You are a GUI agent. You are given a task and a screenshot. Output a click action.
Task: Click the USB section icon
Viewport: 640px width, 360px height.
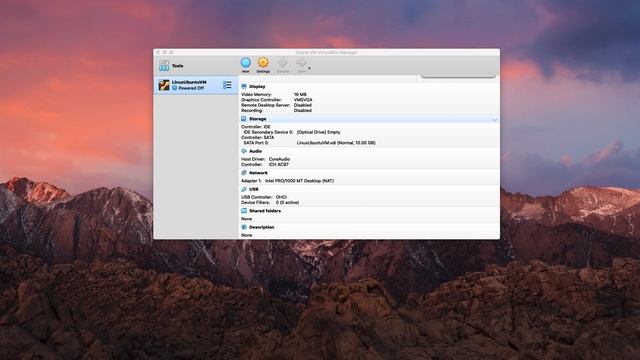click(244, 189)
